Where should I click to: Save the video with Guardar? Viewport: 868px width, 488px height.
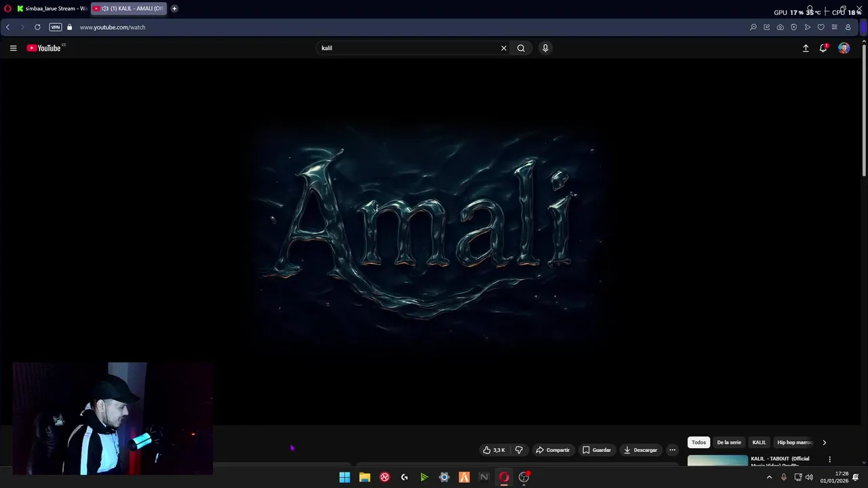tap(597, 450)
